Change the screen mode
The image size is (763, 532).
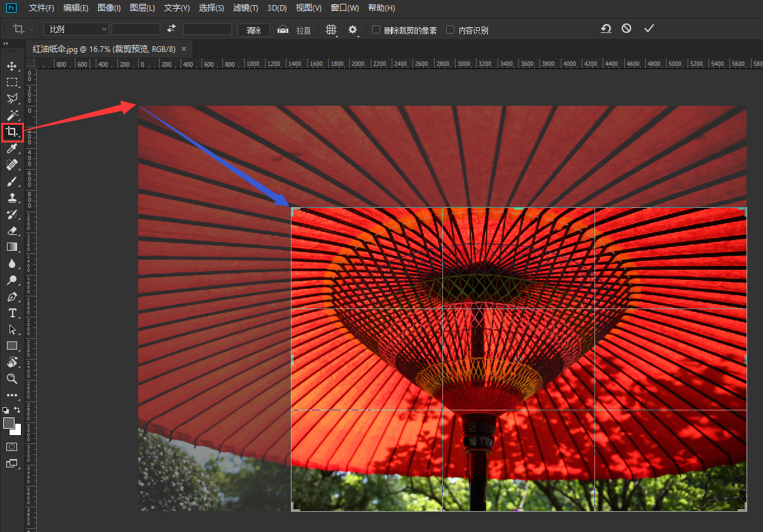point(12,464)
